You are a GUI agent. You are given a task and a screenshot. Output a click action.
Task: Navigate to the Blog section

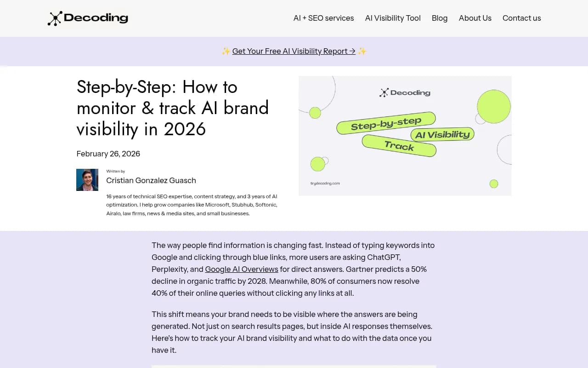pyautogui.click(x=440, y=18)
